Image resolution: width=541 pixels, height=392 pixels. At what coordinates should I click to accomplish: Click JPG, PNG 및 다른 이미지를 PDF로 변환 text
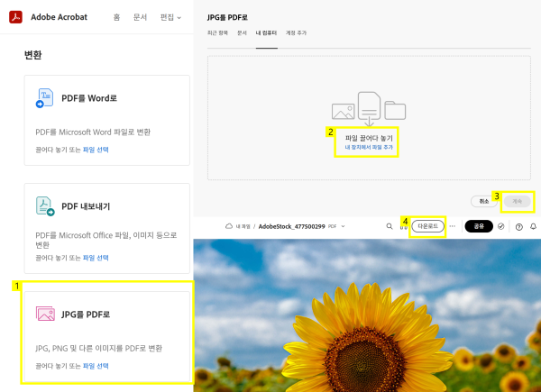coord(98,348)
